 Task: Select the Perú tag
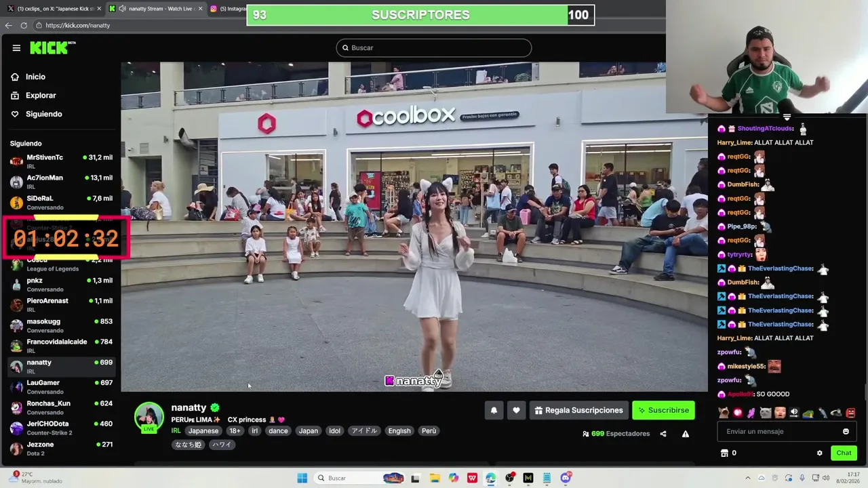click(429, 431)
